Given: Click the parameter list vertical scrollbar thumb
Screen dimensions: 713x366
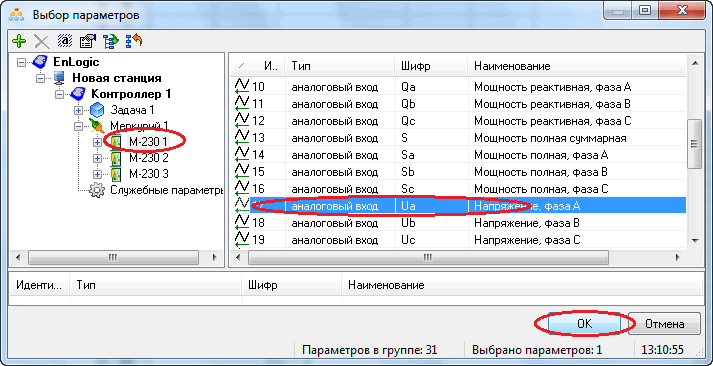Looking at the screenshot, I should click(694, 144).
